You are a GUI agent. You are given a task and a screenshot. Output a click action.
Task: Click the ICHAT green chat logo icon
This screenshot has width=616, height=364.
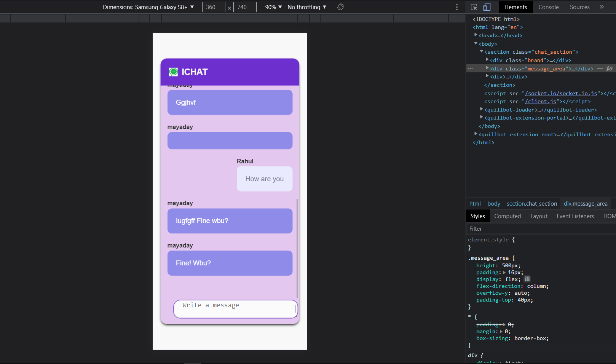click(173, 72)
